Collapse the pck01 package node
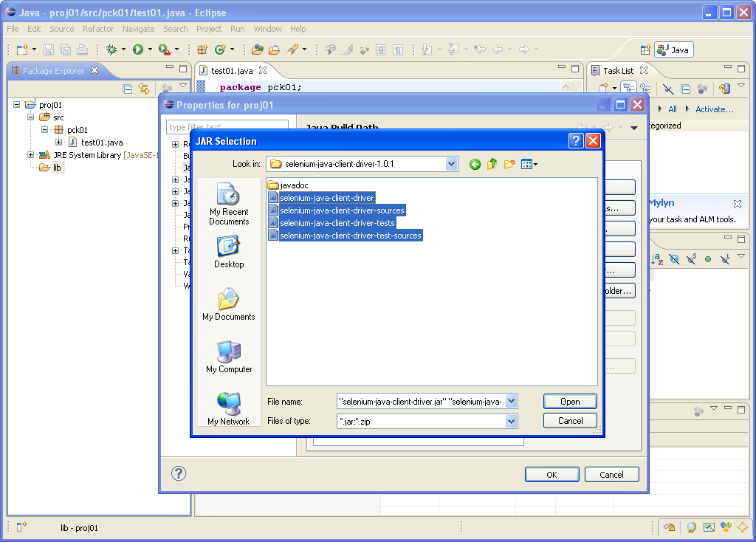The image size is (756, 542). click(44, 129)
